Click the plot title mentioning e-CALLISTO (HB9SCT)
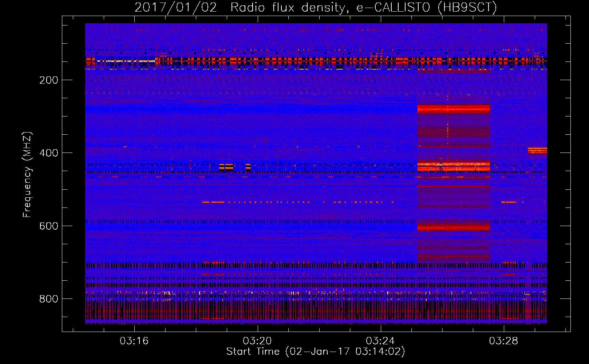The image size is (589, 364). click(x=316, y=7)
